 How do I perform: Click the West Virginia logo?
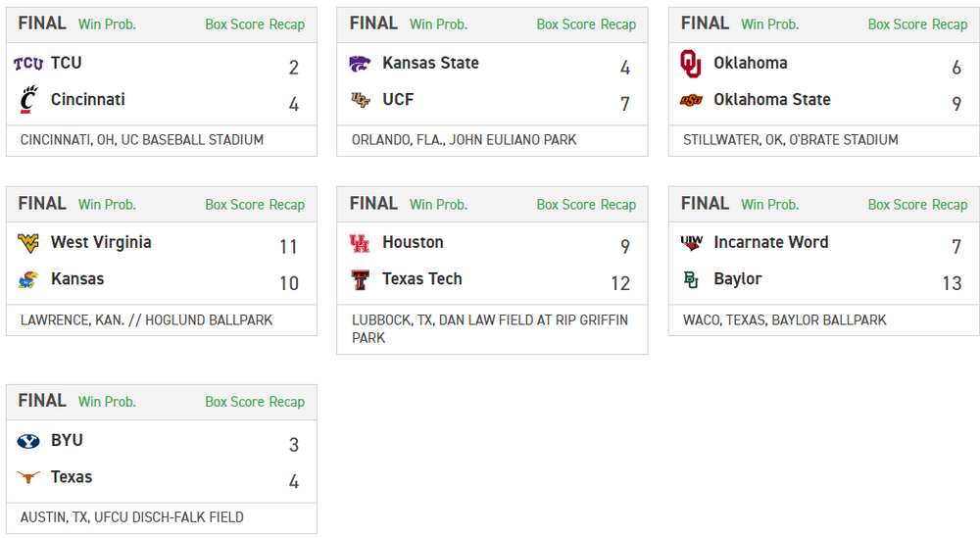pos(28,243)
